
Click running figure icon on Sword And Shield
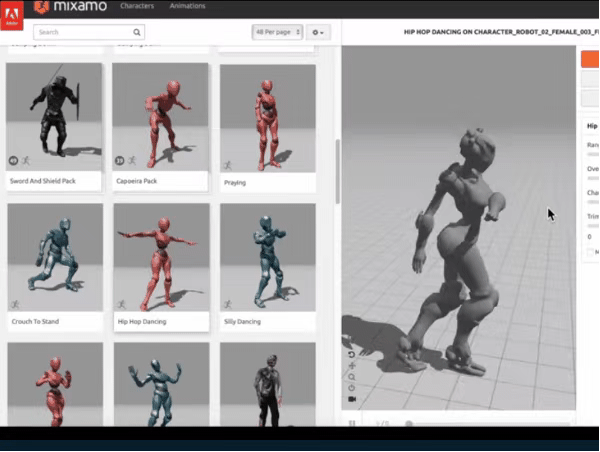26,161
